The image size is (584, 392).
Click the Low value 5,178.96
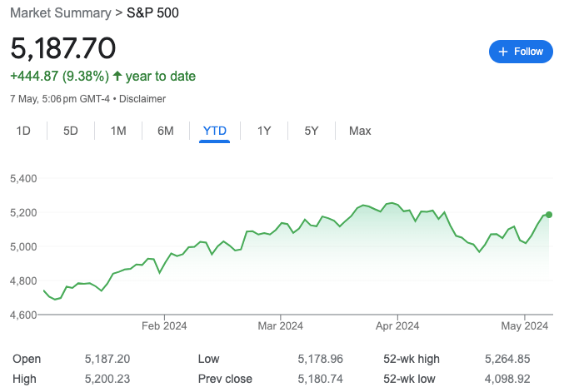[320, 359]
